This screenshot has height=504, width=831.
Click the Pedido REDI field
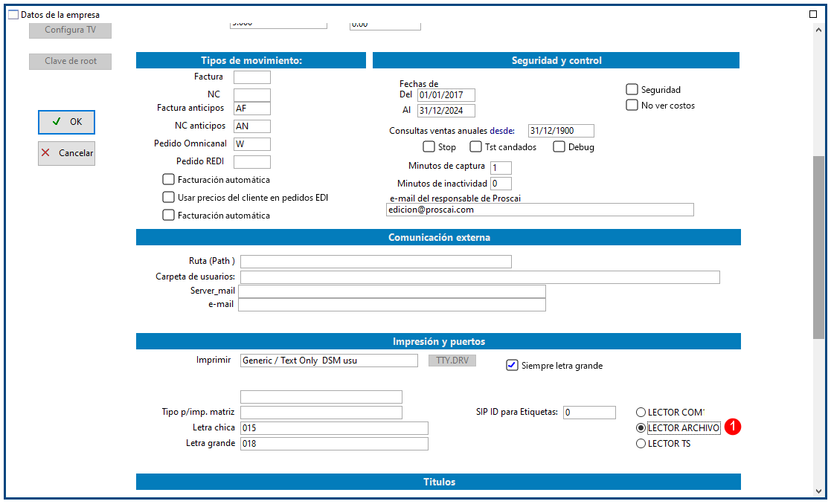click(252, 162)
